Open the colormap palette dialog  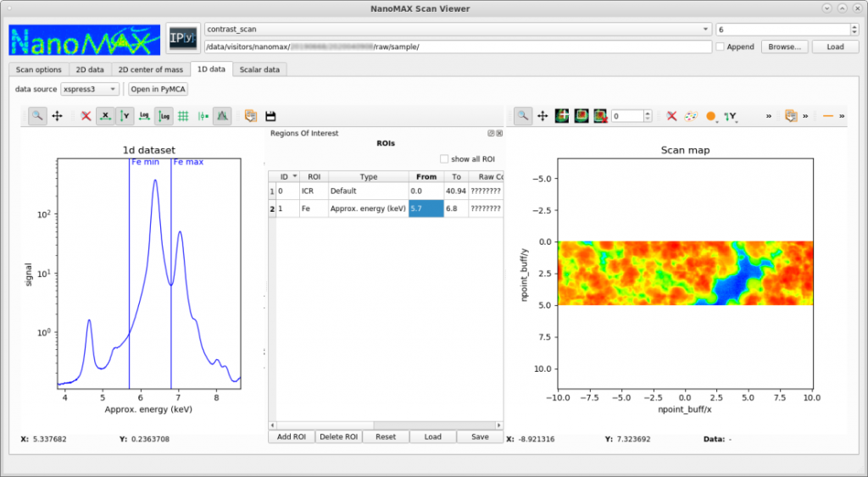coord(690,116)
